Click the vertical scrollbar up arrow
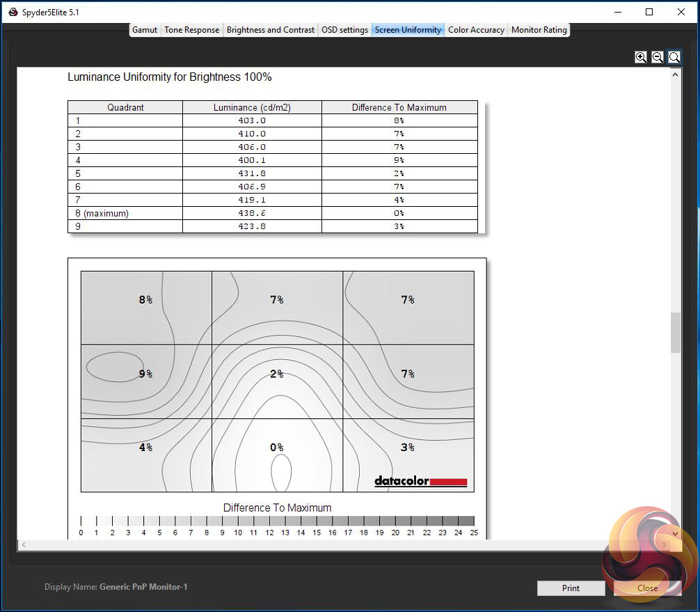Screen dimensions: 700x612 676,74
